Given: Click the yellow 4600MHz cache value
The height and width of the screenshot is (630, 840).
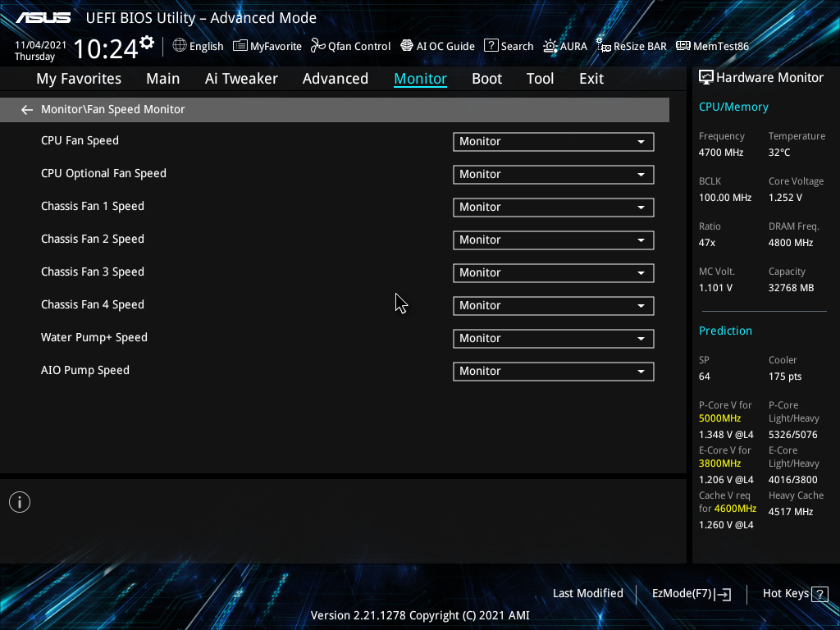Looking at the screenshot, I should pyautogui.click(x=736, y=509).
